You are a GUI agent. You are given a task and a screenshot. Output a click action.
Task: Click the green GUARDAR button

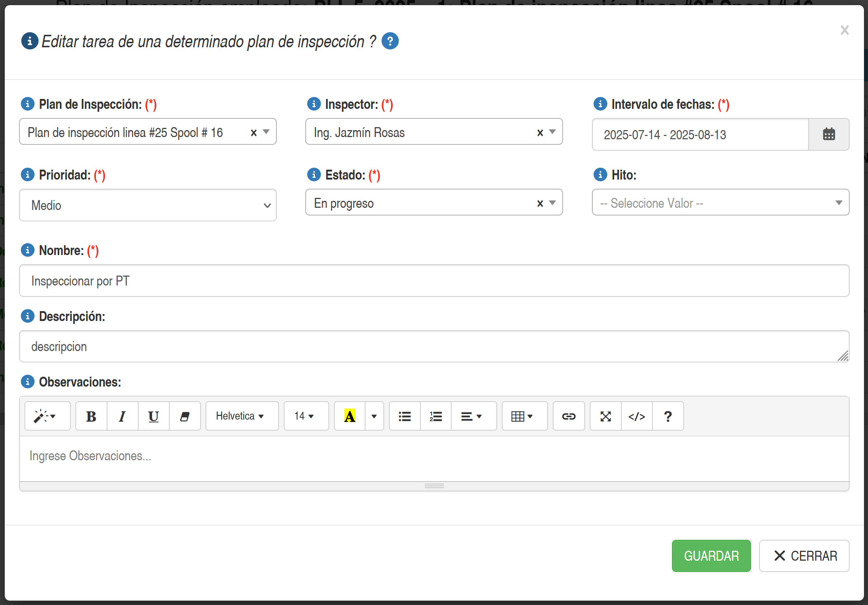(x=711, y=556)
